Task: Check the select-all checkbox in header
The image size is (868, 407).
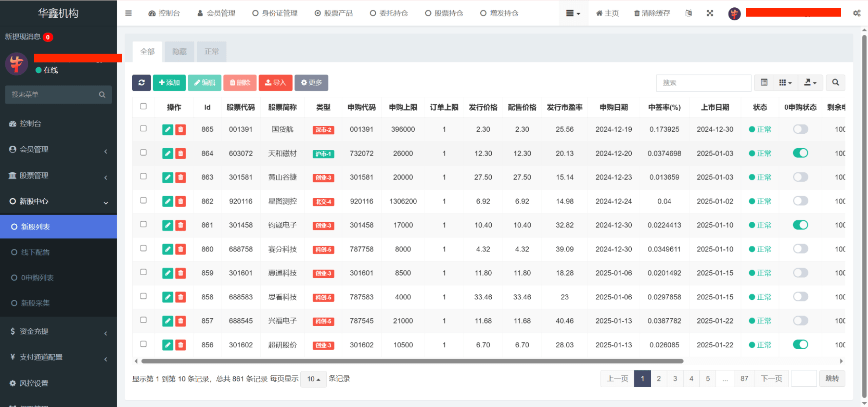Action: coord(143,106)
